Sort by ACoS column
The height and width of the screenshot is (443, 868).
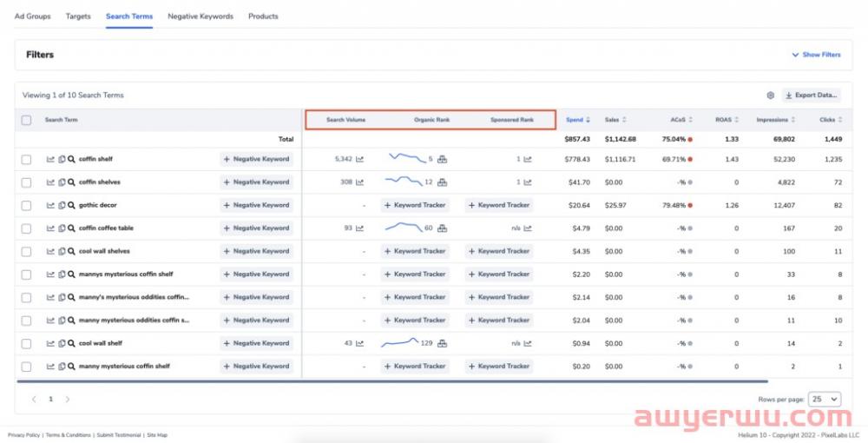681,120
